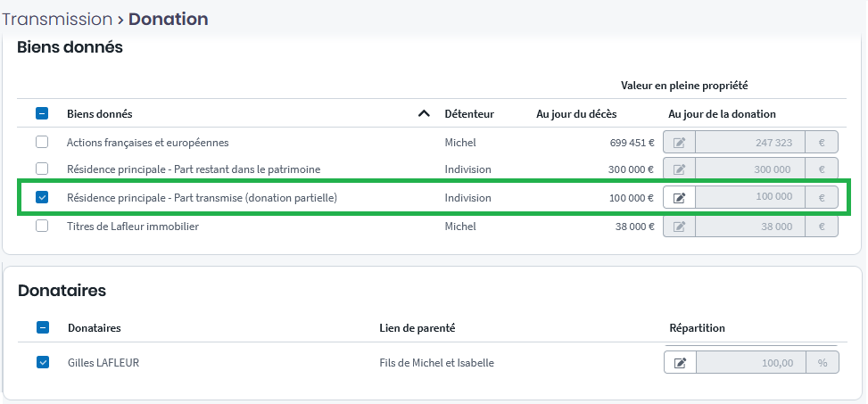This screenshot has width=868, height=404.
Task: Click the 100 000 donation value field
Action: tap(749, 198)
